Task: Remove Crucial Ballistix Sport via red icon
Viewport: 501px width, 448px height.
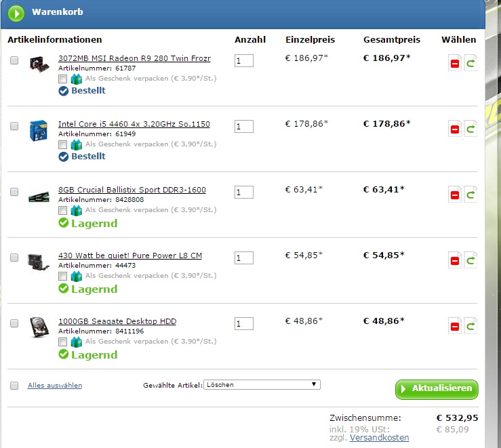Action: tap(455, 195)
